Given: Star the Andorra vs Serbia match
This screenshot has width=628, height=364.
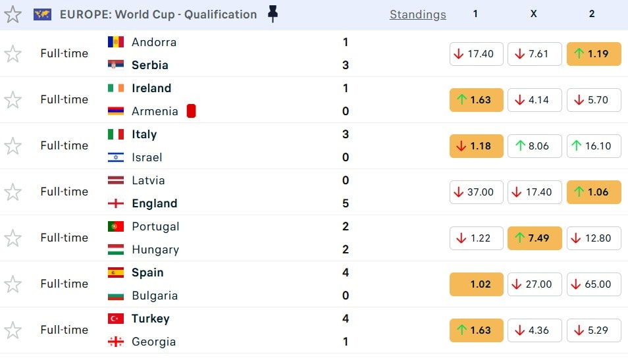Looking at the screenshot, I should [x=13, y=54].
